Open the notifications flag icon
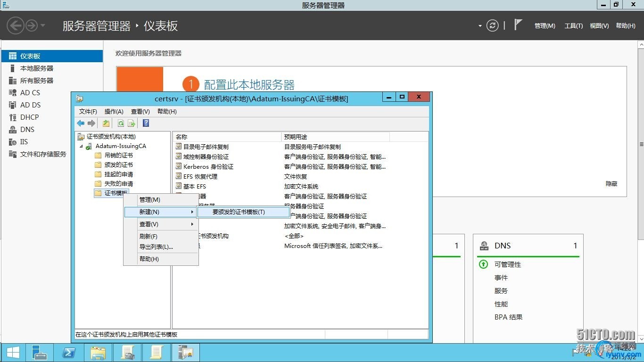The height and width of the screenshot is (362, 644). coord(518,25)
